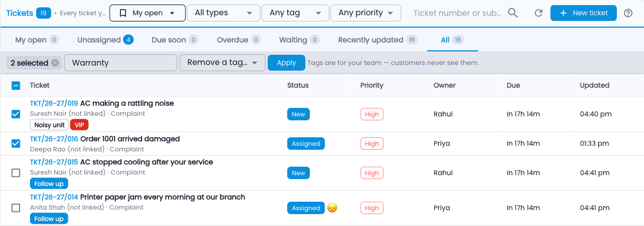Open ticket TKT/26-27/015 link
This screenshot has height=226, width=644.
(x=54, y=162)
